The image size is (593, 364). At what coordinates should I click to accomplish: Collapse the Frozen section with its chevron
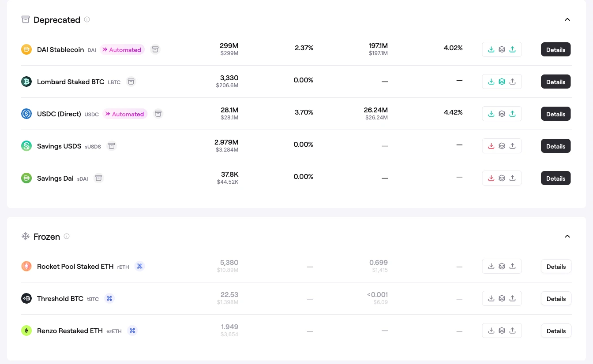pyautogui.click(x=567, y=236)
